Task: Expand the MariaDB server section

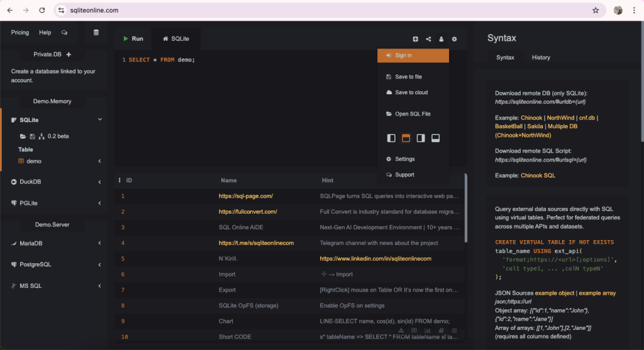Action: (99, 243)
